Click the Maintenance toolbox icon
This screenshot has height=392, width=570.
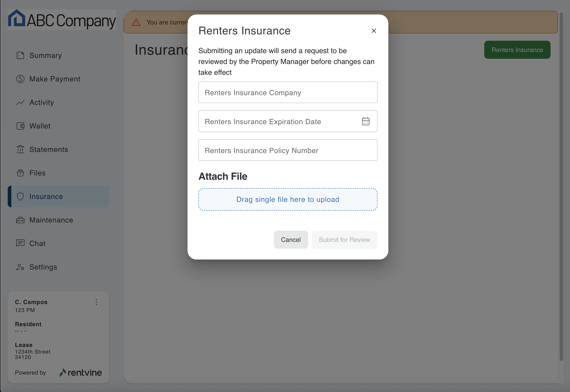20,220
